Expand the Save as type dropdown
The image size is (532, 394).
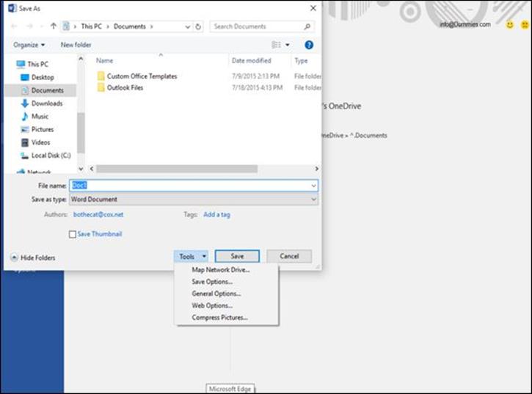[194, 200]
